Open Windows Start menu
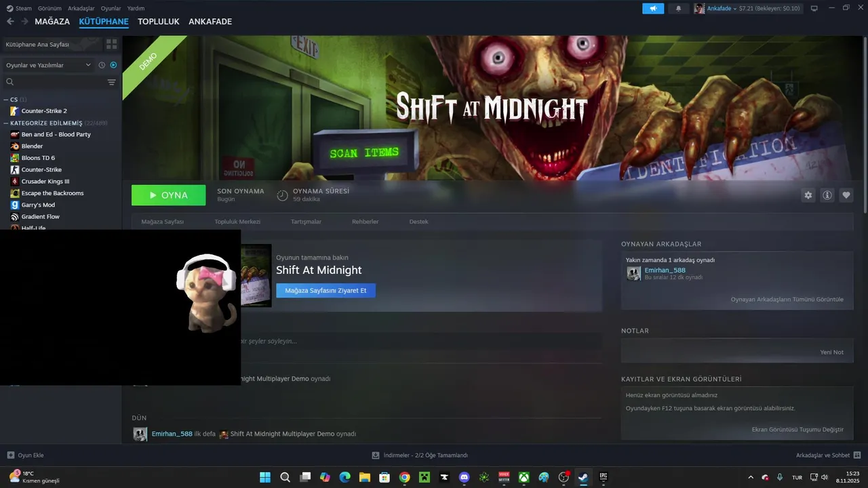Viewport: 868px width, 488px height. (x=265, y=477)
